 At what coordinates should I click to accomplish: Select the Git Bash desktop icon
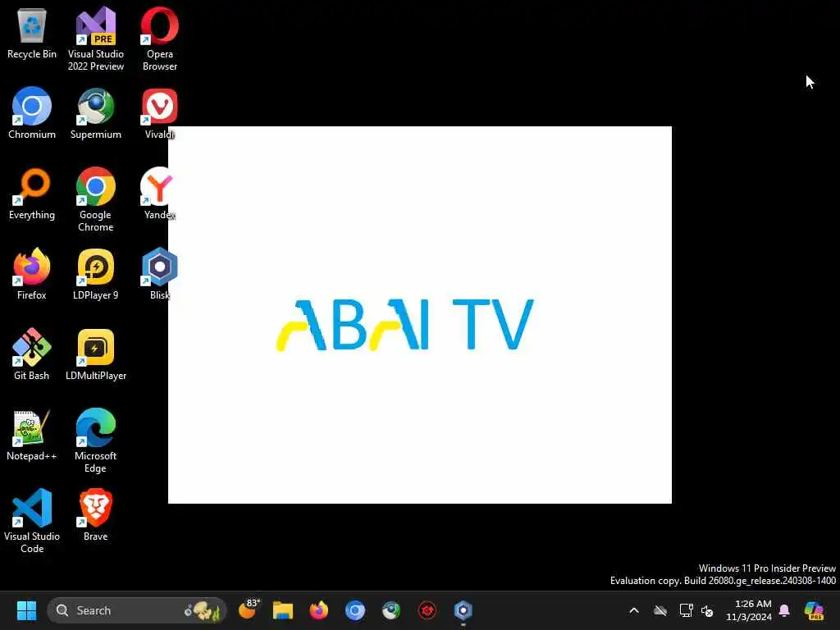point(32,354)
